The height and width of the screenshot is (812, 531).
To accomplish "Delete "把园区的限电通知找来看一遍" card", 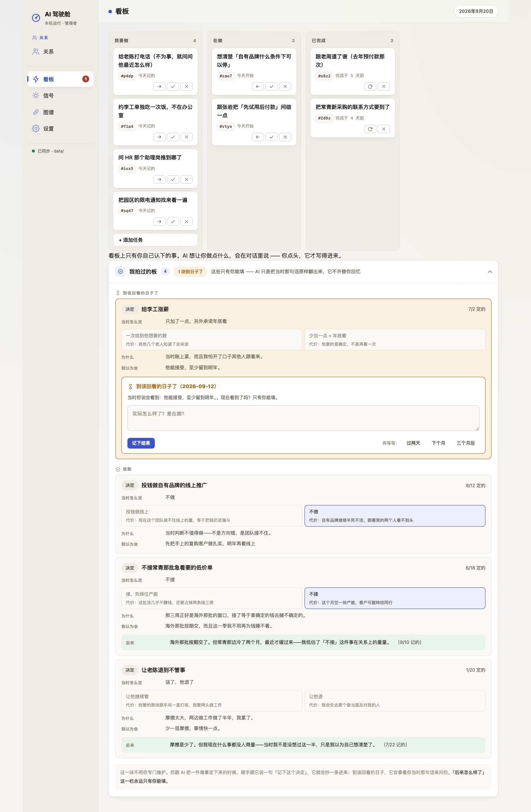I will pos(187,222).
